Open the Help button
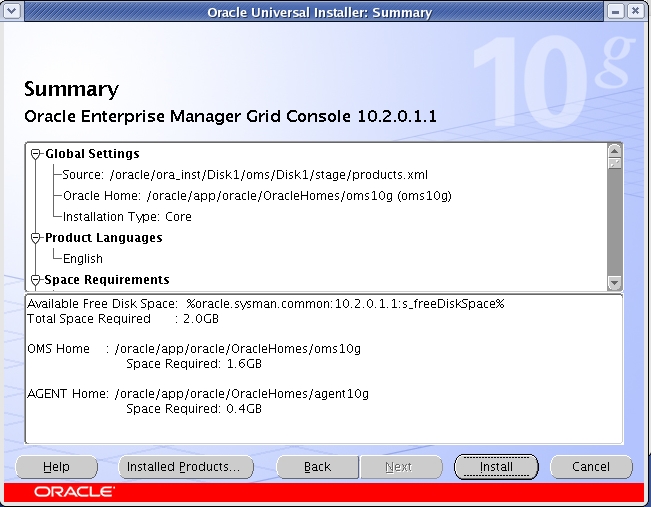This screenshot has height=507, width=651. pyautogui.click(x=56, y=467)
